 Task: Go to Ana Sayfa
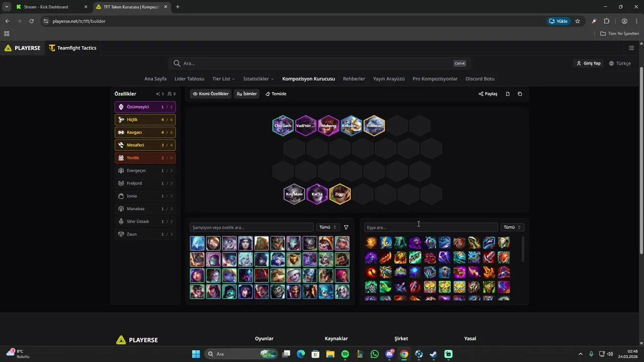click(x=155, y=79)
